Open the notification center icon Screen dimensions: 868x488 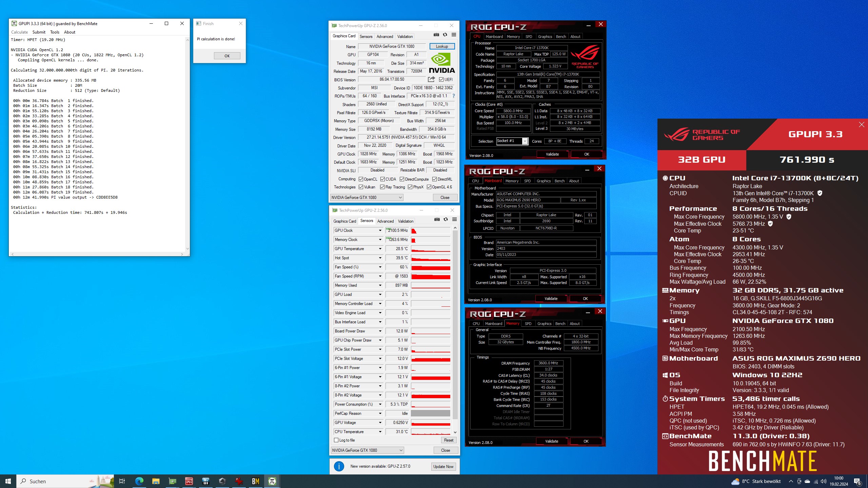click(857, 481)
